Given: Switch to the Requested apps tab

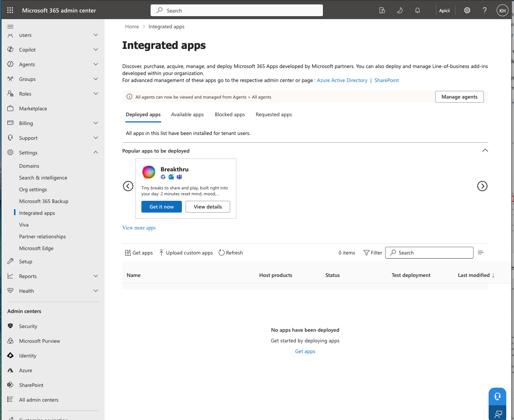Looking at the screenshot, I should tap(274, 114).
